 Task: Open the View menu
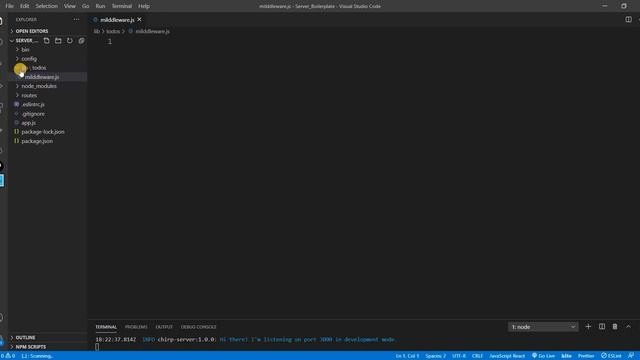pyautogui.click(x=70, y=6)
